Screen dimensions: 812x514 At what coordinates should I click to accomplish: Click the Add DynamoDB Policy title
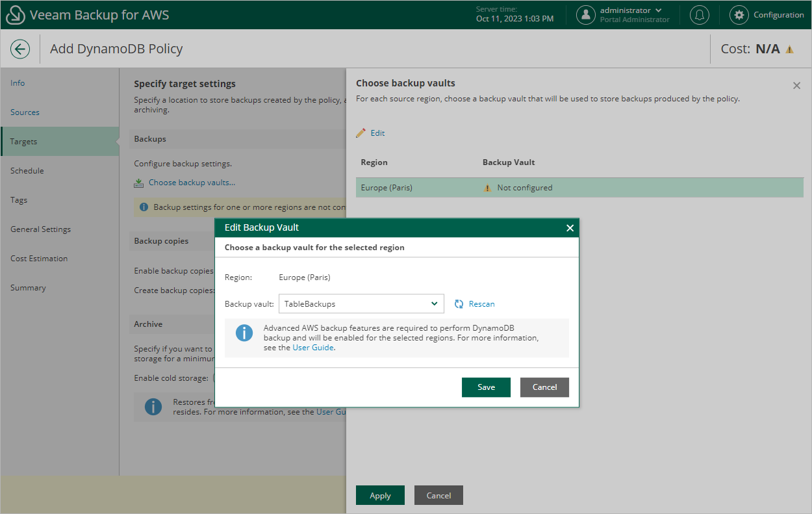pyautogui.click(x=116, y=49)
